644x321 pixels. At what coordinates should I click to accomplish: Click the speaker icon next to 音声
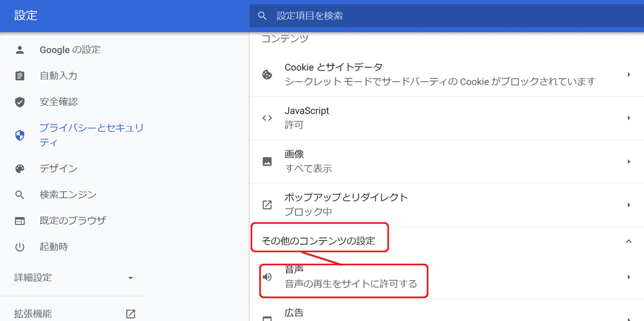[x=267, y=277]
